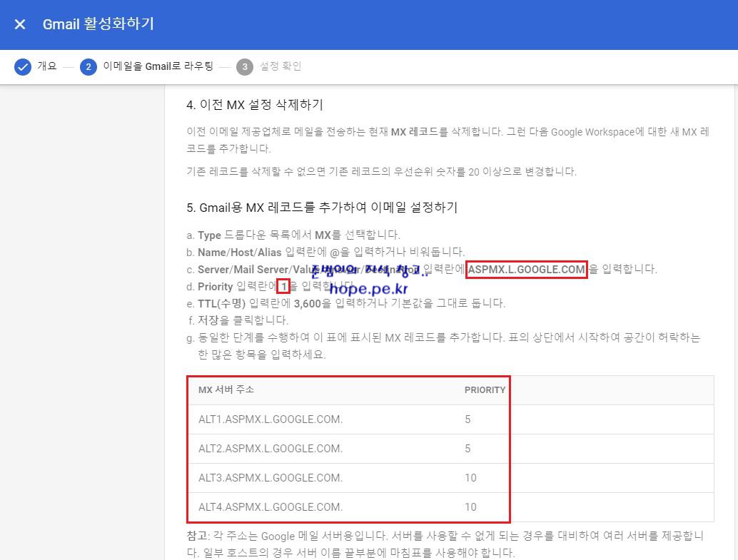Go to the 개요 step label

(x=47, y=66)
